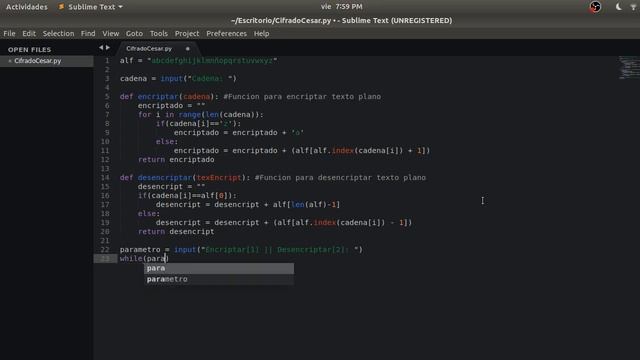Click line number 1 in the gutter

tap(107, 60)
